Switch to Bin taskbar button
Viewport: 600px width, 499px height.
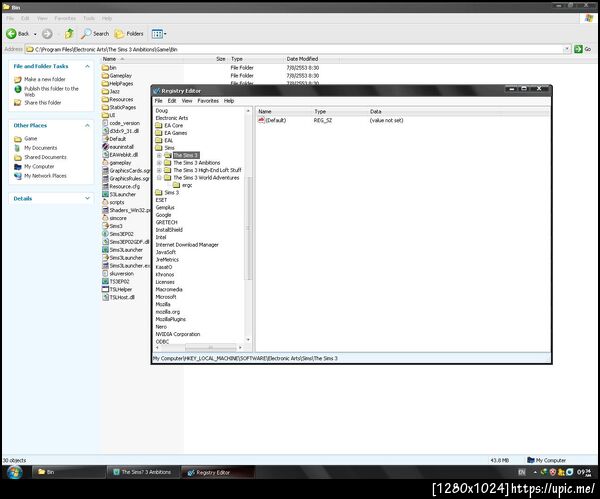click(68, 472)
